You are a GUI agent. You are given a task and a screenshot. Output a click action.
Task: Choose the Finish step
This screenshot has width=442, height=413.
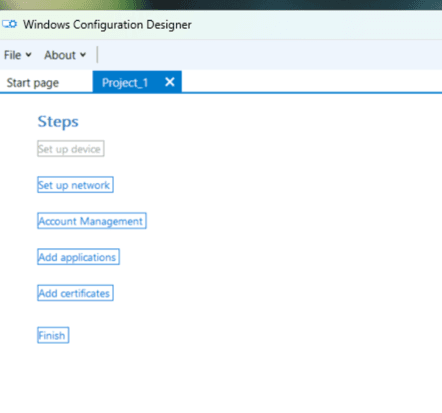click(53, 335)
